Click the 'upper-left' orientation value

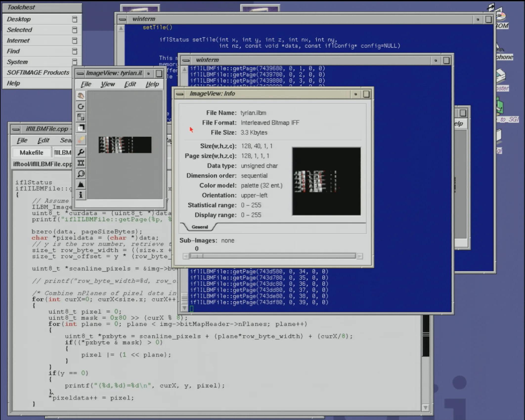coord(254,195)
